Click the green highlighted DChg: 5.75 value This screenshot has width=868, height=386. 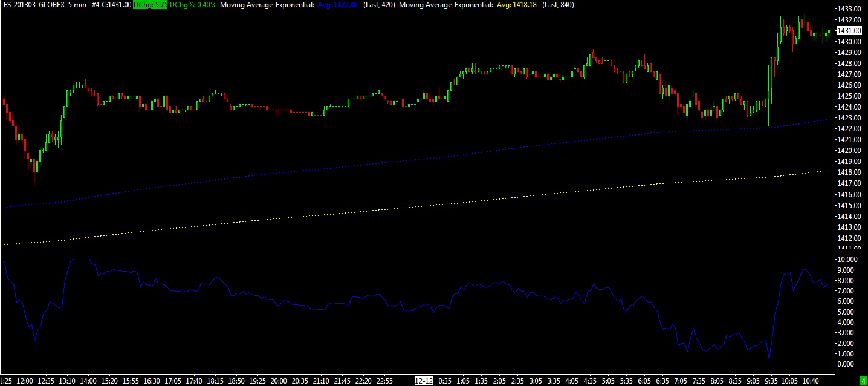click(x=151, y=5)
